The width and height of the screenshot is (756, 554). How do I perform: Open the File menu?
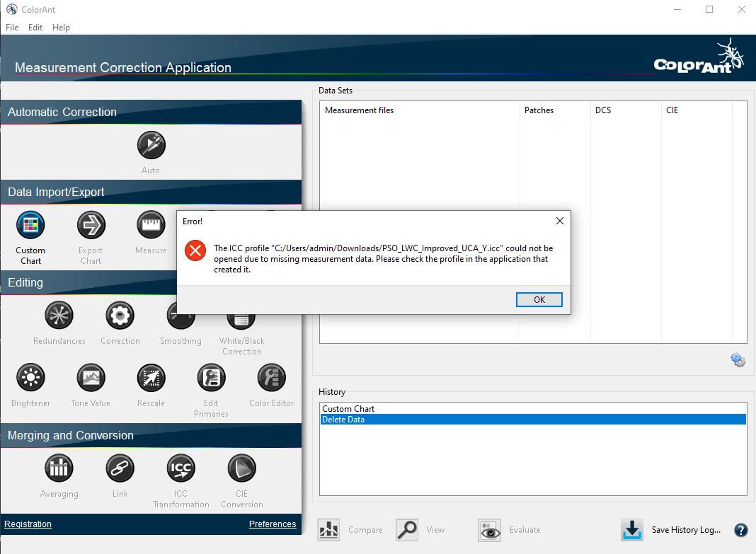[12, 28]
